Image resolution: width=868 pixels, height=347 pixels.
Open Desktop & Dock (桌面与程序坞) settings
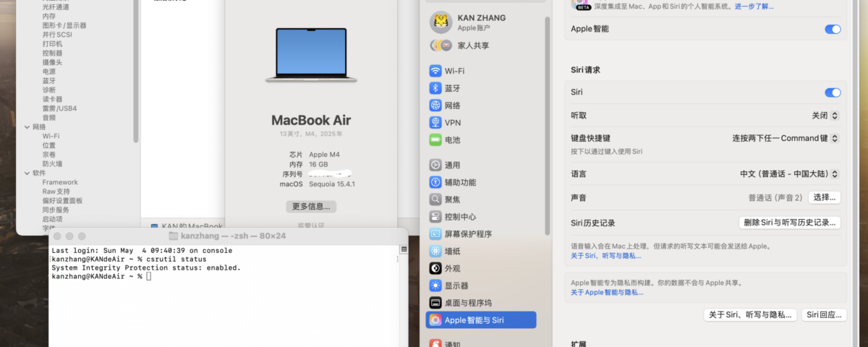pos(469,303)
